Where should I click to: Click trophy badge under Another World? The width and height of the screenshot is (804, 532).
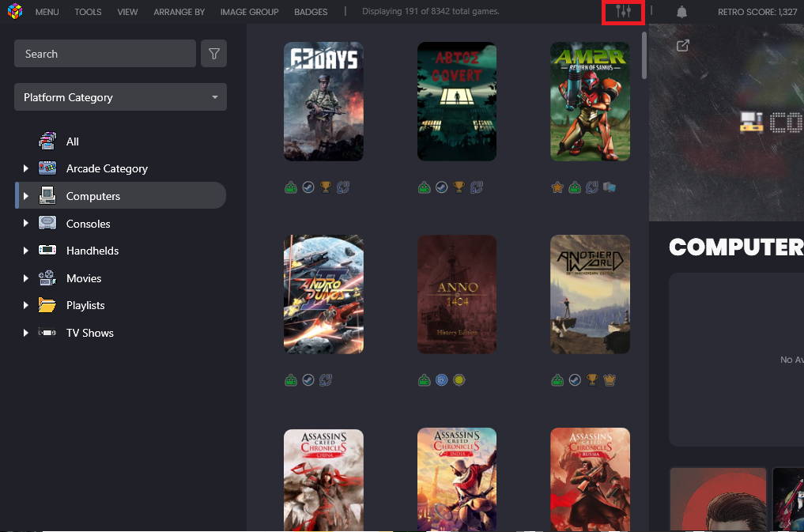tap(592, 379)
